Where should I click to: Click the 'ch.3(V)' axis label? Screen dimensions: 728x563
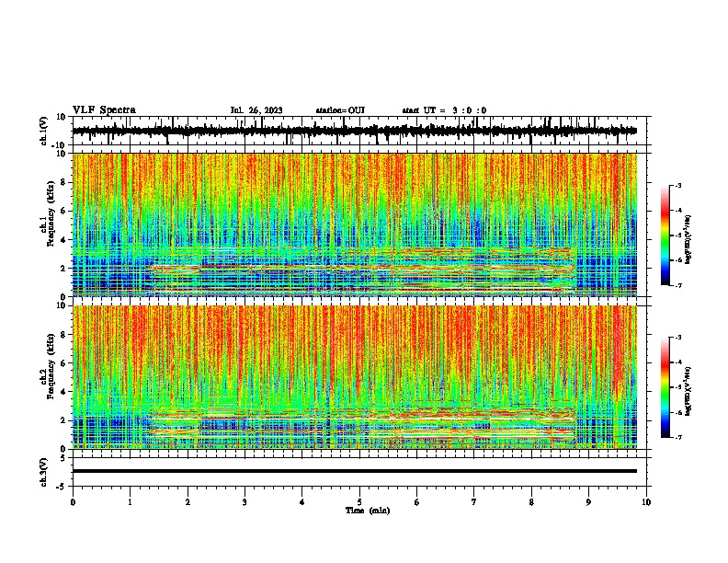coord(44,472)
